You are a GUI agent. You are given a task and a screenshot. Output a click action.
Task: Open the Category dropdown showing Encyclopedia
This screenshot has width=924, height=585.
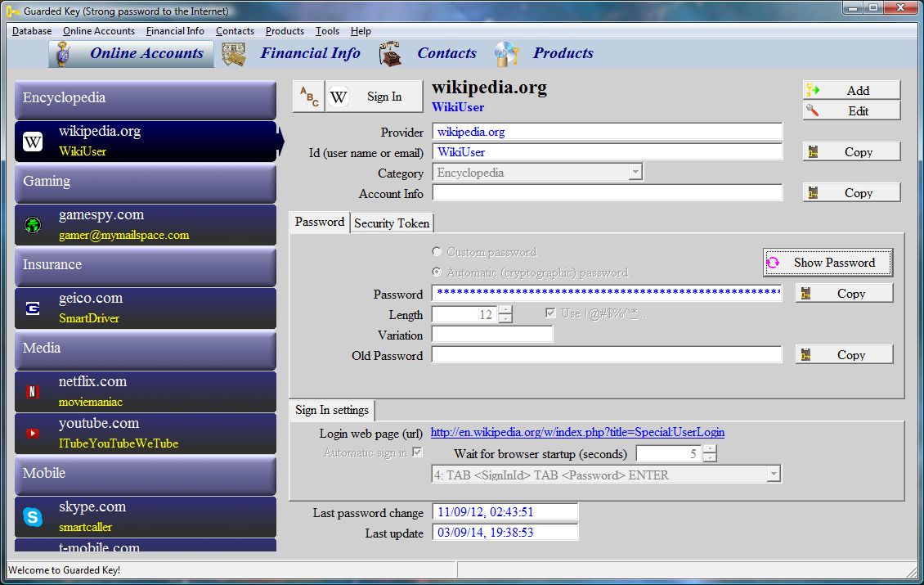[x=635, y=172]
